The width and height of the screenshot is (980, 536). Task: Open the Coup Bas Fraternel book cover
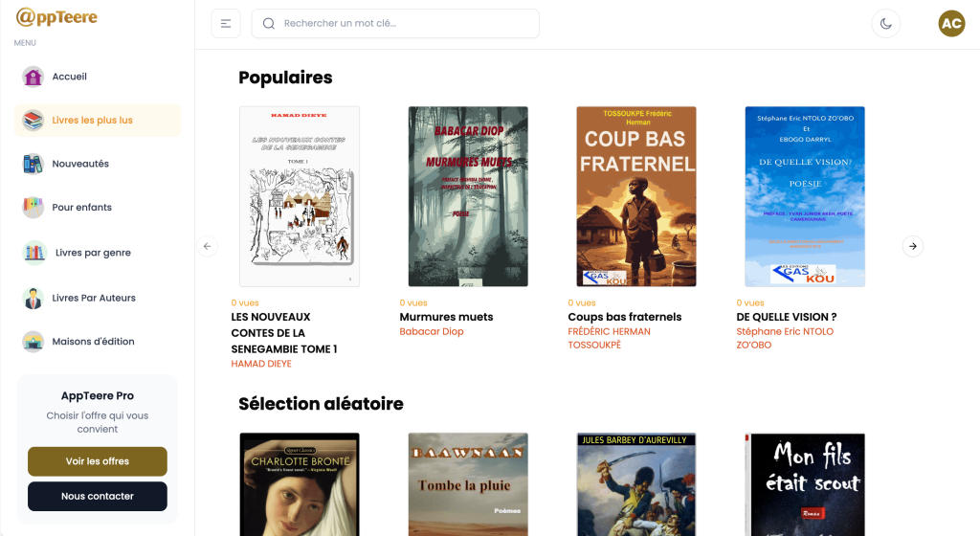click(636, 196)
